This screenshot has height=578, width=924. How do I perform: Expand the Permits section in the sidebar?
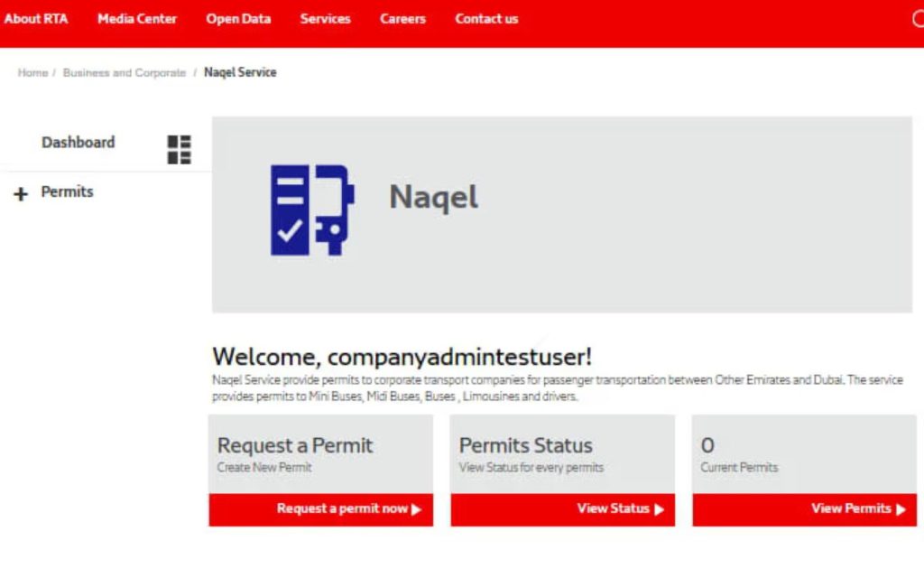tap(66, 191)
